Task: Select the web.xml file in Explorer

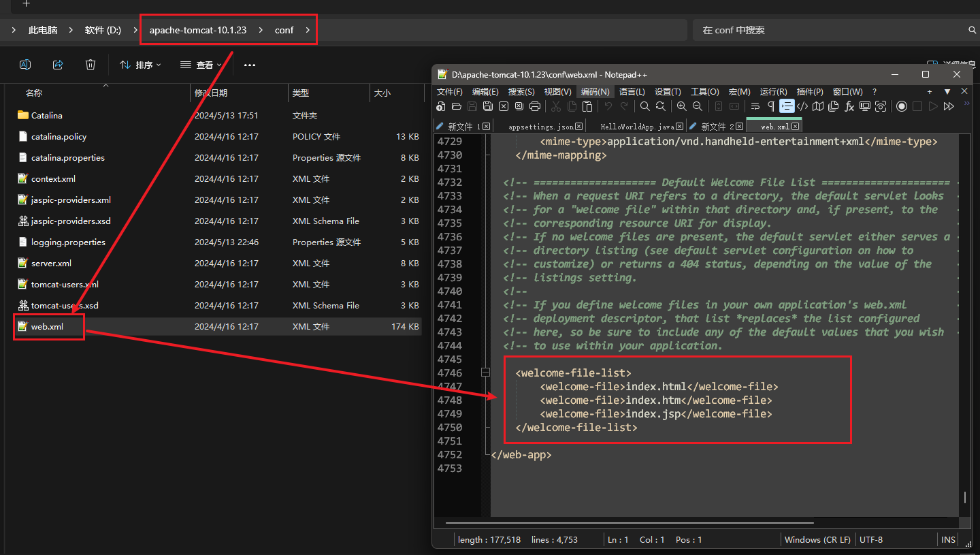Action: 47,326
